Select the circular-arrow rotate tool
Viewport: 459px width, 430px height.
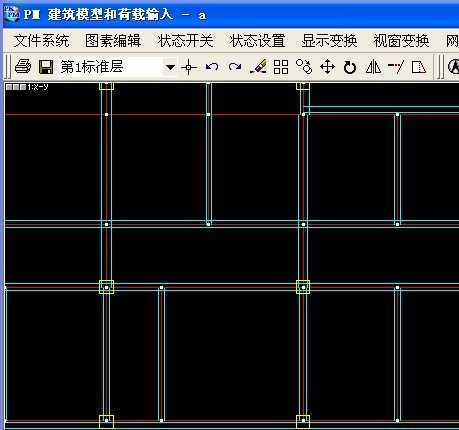coord(350,67)
